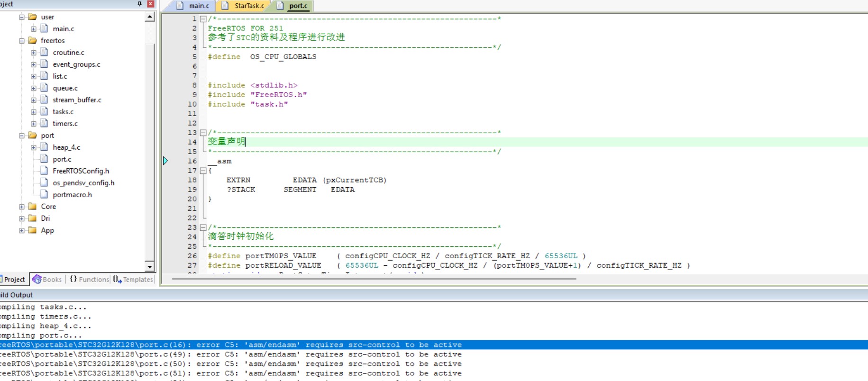Click the project tree scroll-up arrow

(150, 17)
